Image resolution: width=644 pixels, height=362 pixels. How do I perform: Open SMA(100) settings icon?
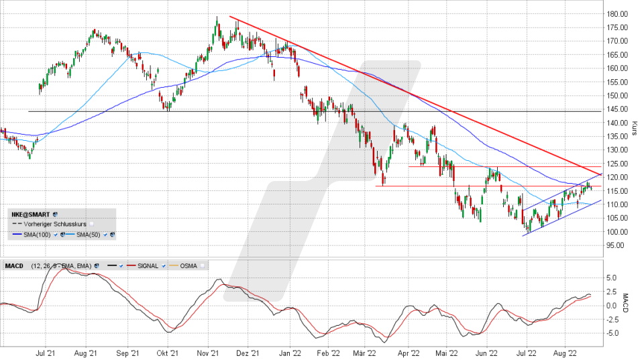[x=62, y=235]
